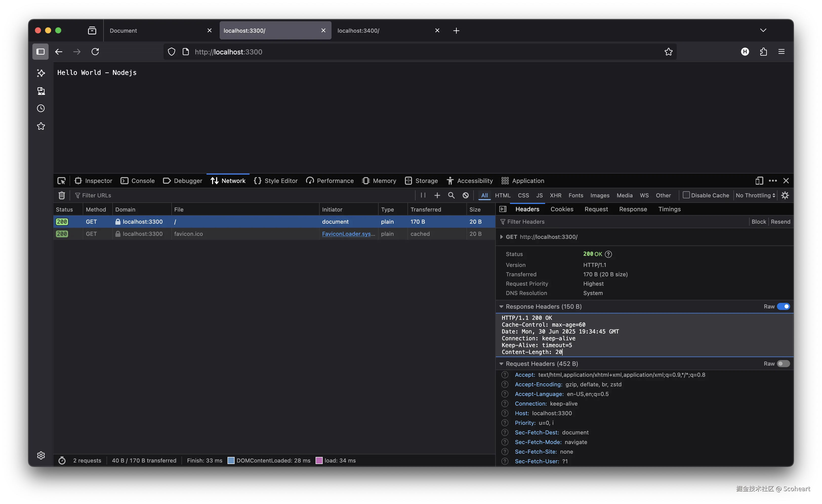The height and width of the screenshot is (504, 822).
Task: Clear network log with trash icon
Action: [x=62, y=195]
